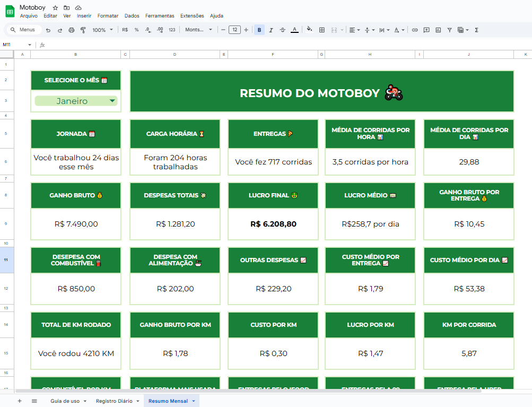Toggle bold formatting
The image size is (532, 407).
259,30
